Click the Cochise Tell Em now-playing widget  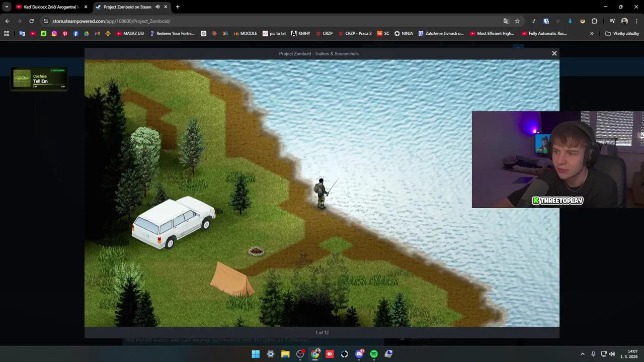39,78
